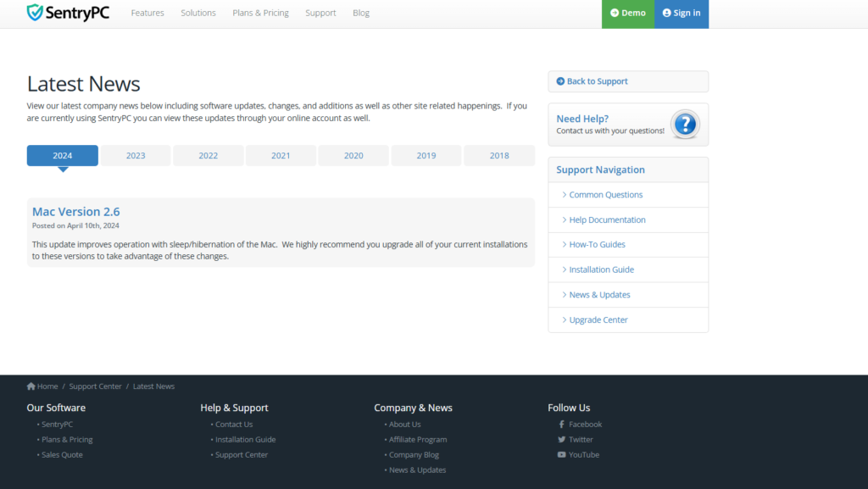Click the SentryPC shield logo
The height and width of the screenshot is (489, 868).
tap(35, 13)
